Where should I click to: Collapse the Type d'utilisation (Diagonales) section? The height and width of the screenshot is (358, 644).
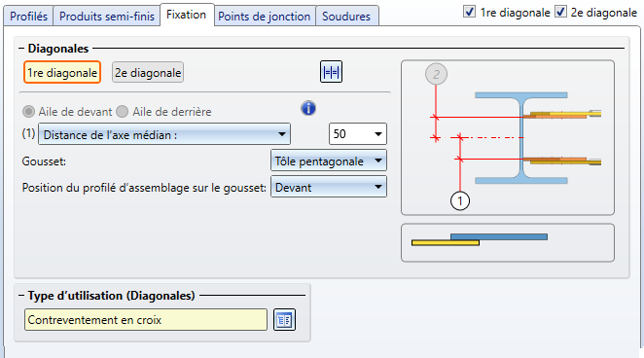[21, 296]
